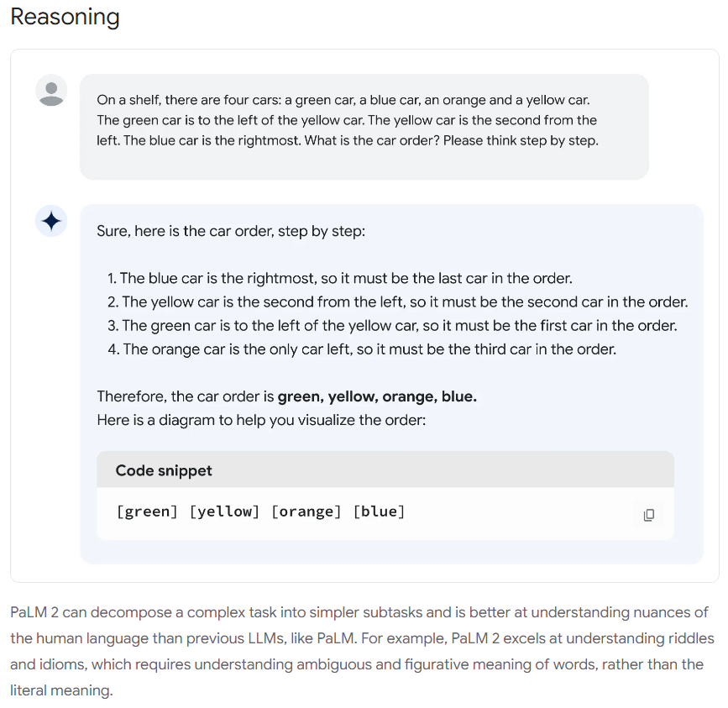This screenshot has width=728, height=708.
Task: Click the [green] token in code snippet
Action: click(147, 511)
